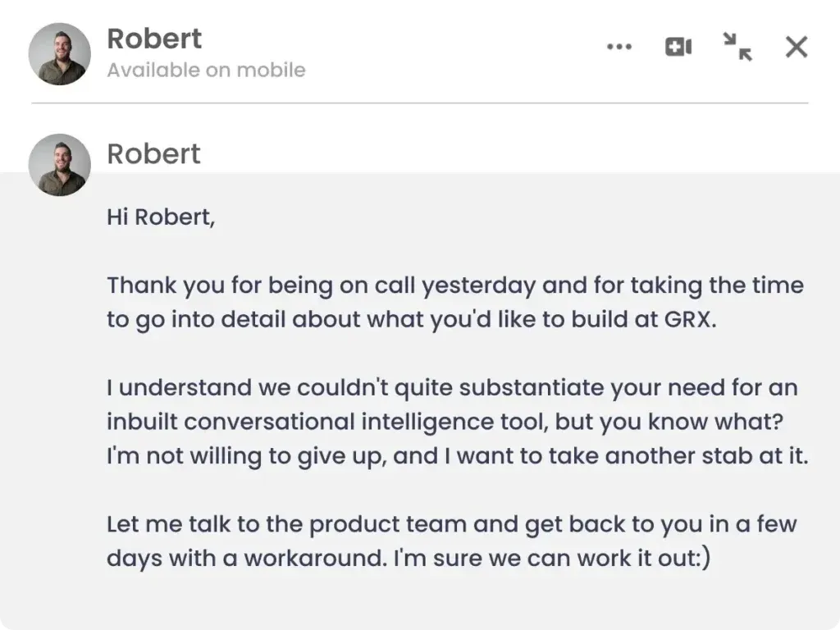Select the word "GRX" in the message
The image size is (840, 630).
(688, 319)
